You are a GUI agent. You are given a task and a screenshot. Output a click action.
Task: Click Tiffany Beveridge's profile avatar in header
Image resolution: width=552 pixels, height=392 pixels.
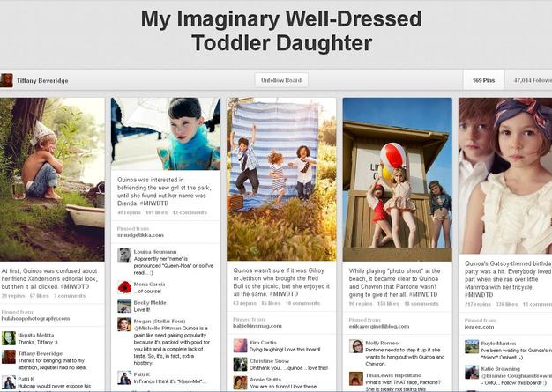(x=7, y=80)
